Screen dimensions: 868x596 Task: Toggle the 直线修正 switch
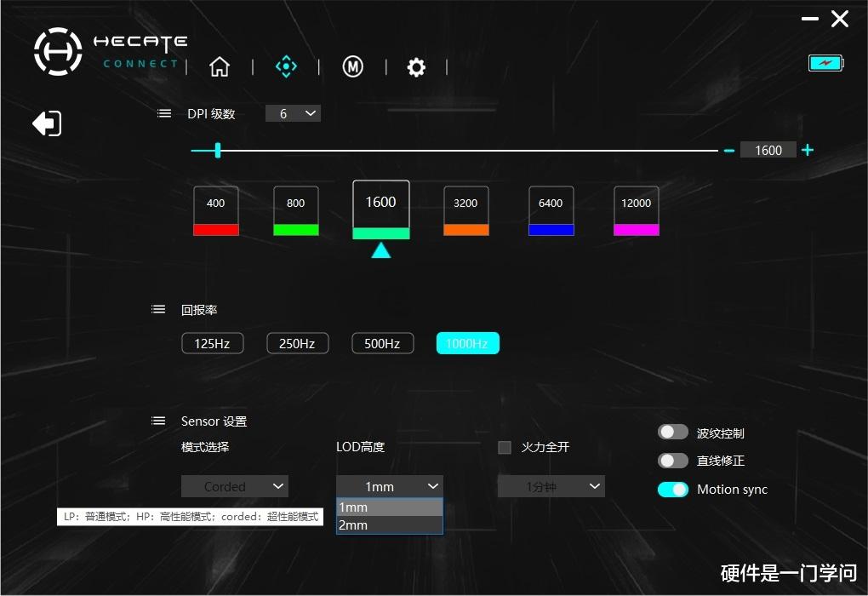pyautogui.click(x=672, y=461)
